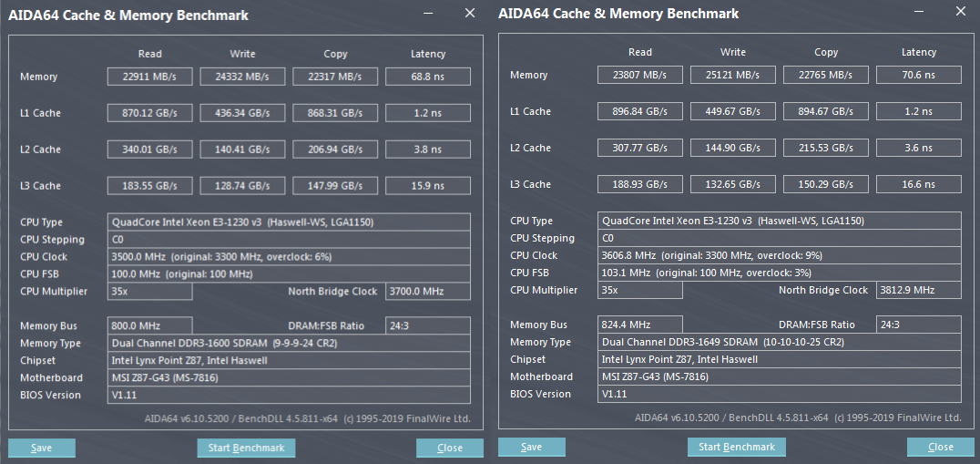Image resolution: width=980 pixels, height=464 pixels.
Task: Click the 206.94 GB/s L2 Cache copy result
Action: coord(335,150)
